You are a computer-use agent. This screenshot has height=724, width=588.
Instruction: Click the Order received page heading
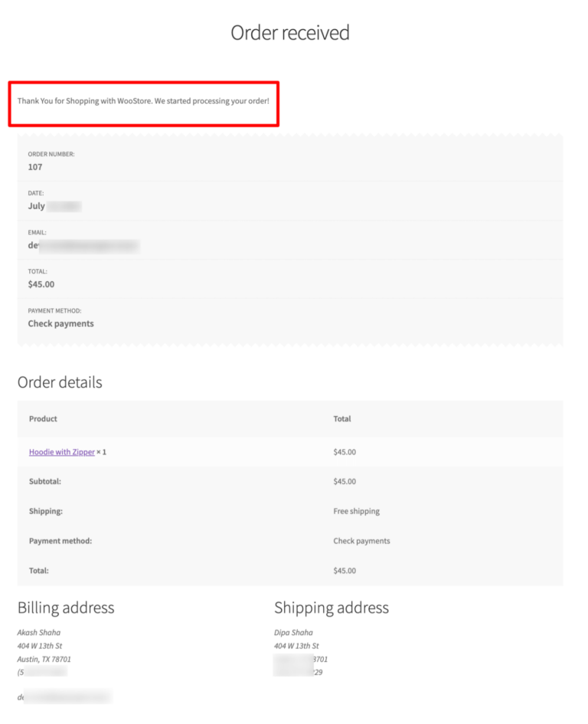[x=290, y=32]
